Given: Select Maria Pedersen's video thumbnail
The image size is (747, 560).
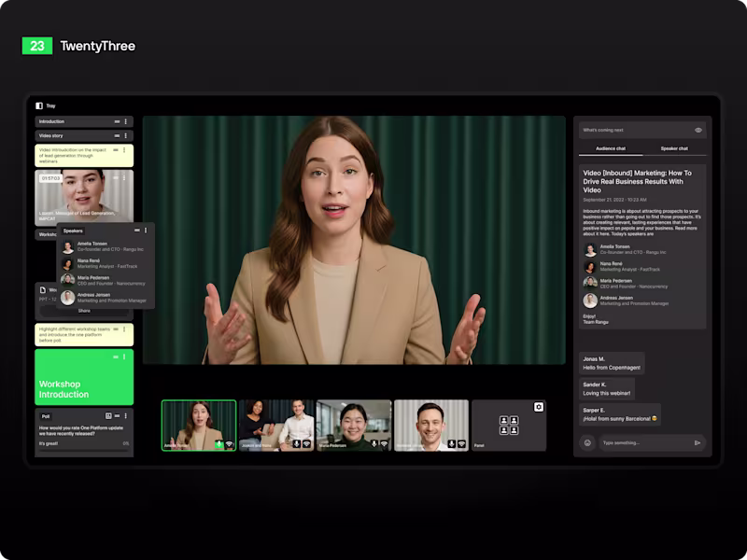Looking at the screenshot, I should pyautogui.click(x=354, y=426).
